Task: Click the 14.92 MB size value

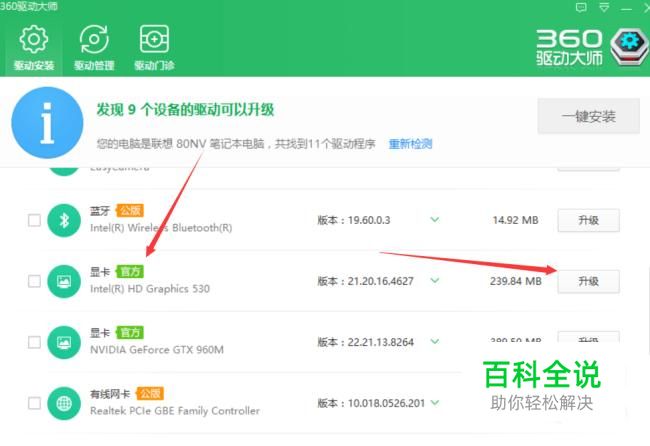Action: pos(515,220)
